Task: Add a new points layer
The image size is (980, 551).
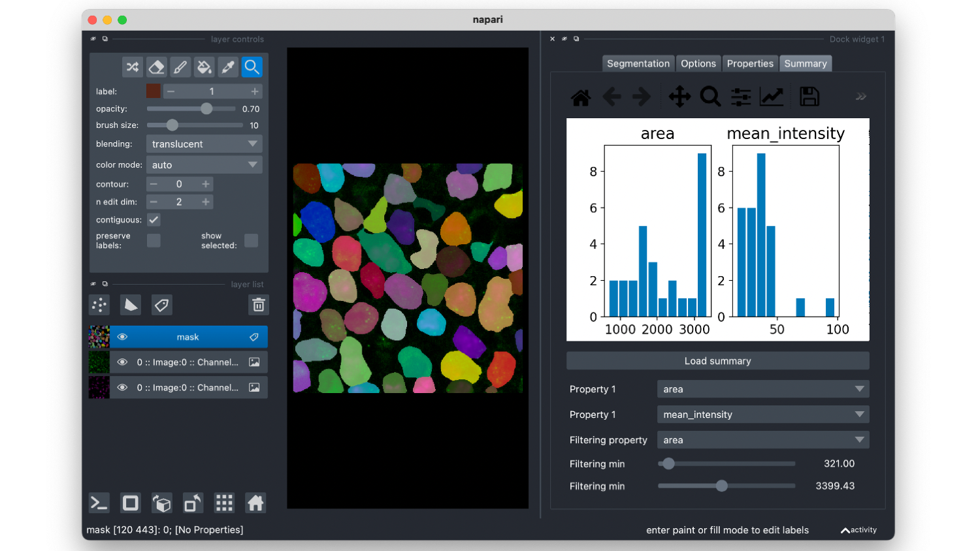Action: (x=99, y=305)
